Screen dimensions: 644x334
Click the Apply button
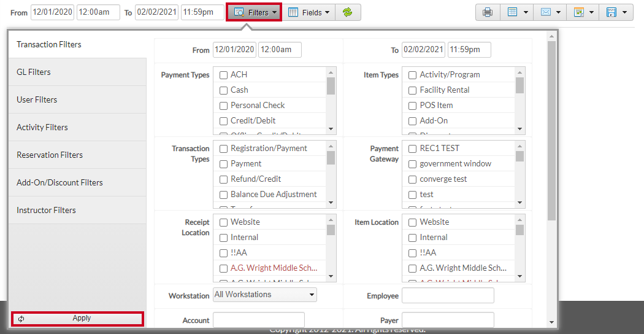(x=78, y=319)
